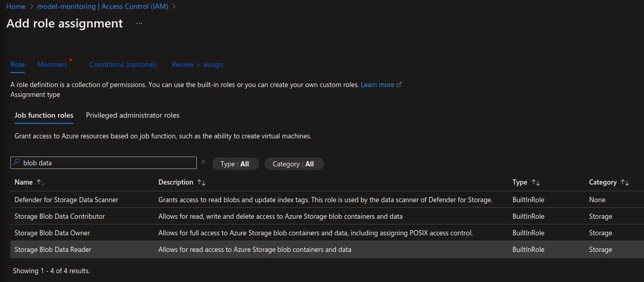Viewport: 644px width, 282px height.
Task: Sort by Type column arrows
Action: [536, 182]
